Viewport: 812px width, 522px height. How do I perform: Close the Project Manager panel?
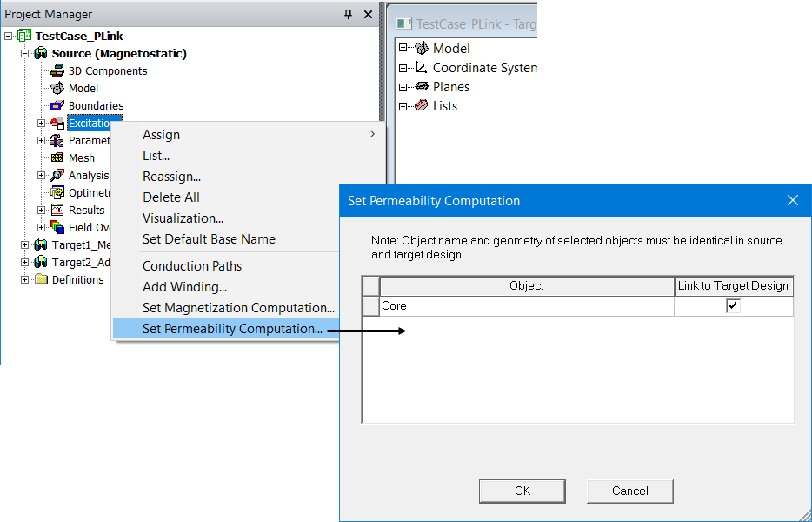click(x=369, y=14)
